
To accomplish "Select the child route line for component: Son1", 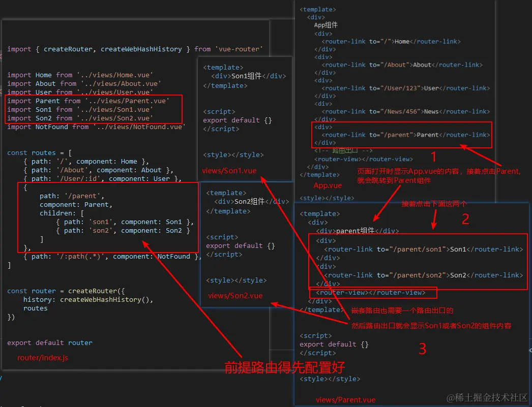I will (125, 222).
